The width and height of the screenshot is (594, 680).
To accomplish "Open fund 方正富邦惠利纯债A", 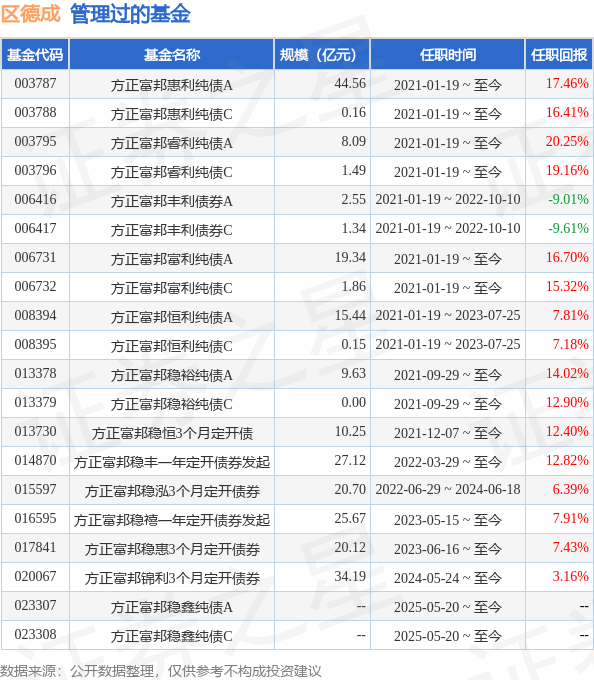I will (172, 85).
